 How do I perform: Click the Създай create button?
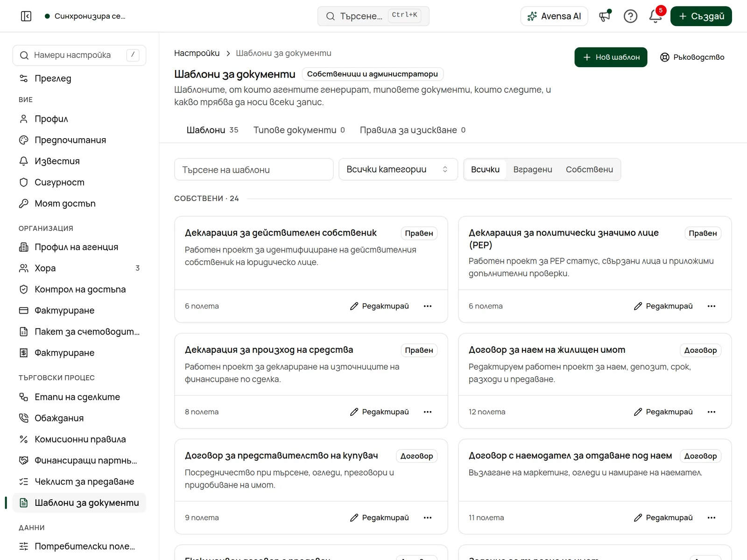701,16
